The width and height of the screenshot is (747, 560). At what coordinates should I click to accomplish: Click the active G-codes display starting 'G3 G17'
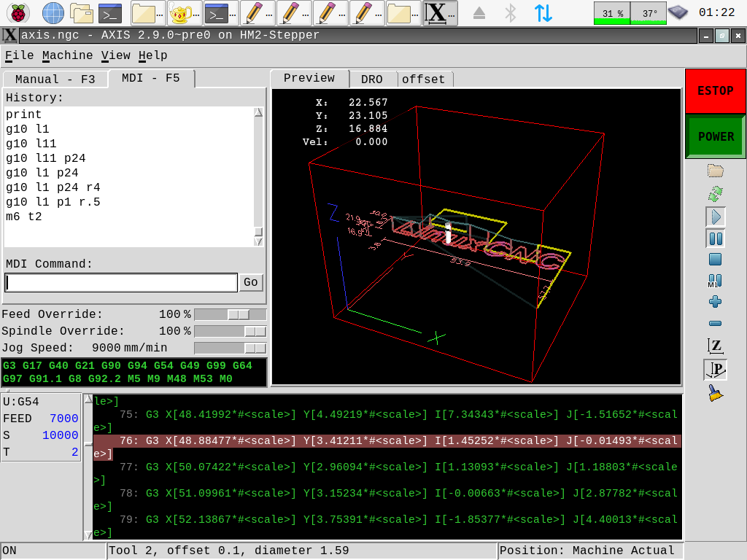134,373
